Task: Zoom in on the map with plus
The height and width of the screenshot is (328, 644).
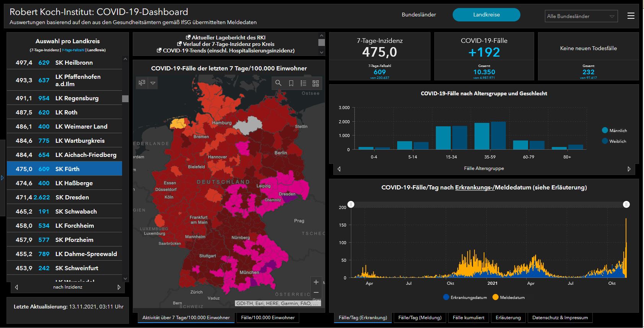Action: (x=316, y=282)
